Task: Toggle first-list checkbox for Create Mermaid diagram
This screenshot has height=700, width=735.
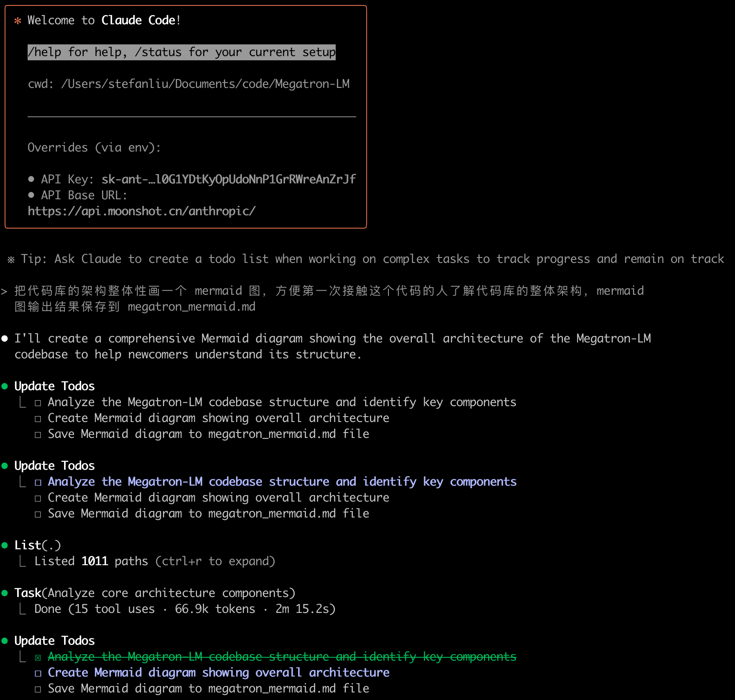Action: pos(38,419)
